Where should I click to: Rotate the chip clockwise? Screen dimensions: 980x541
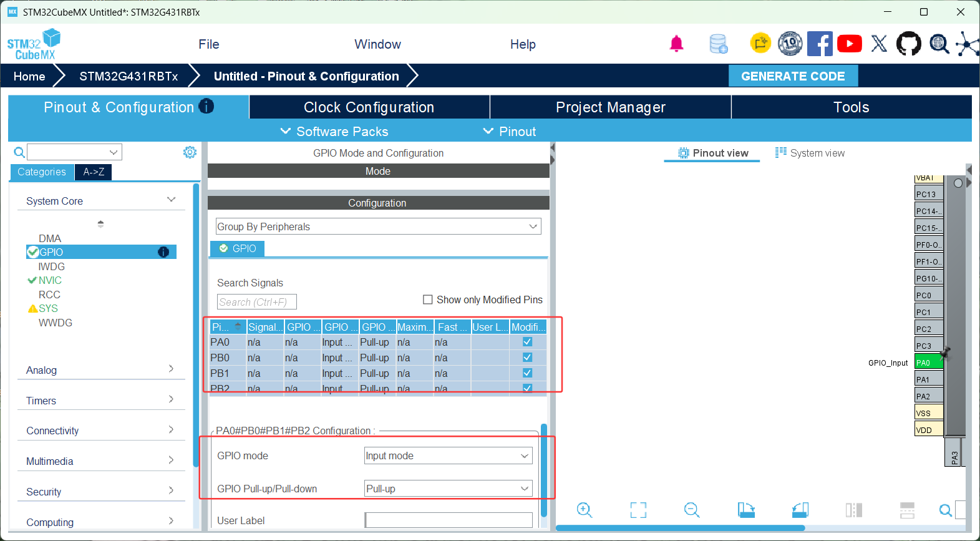click(x=746, y=510)
